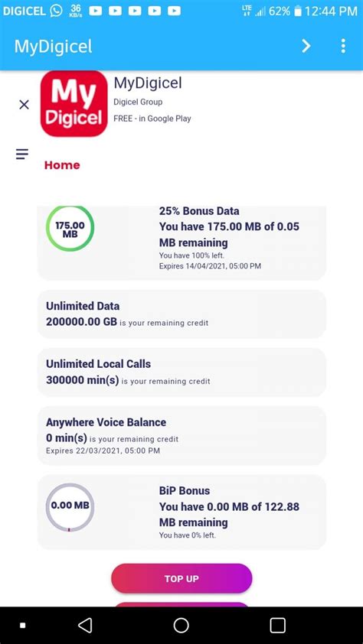Open the Unlimited Local Calls card
Screen dimensions: 363x644
coord(181,372)
